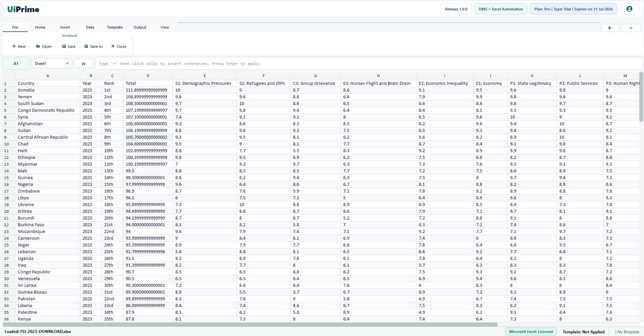Click the vertical scrollbar thumb

641,97
